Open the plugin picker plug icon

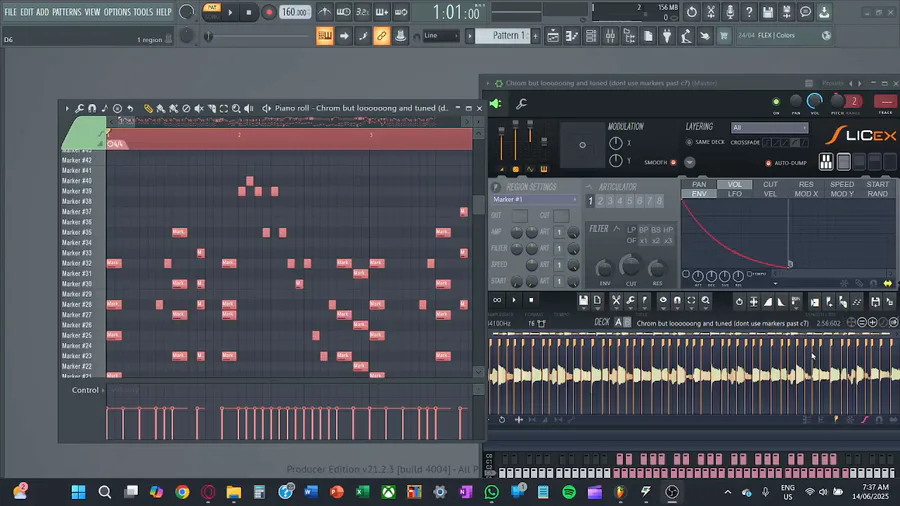coord(666,36)
